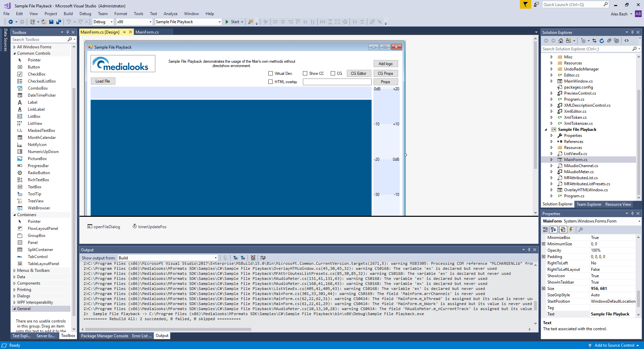Expand the Size property in Properties
This screenshot has height=349, width=644.
click(544, 289)
